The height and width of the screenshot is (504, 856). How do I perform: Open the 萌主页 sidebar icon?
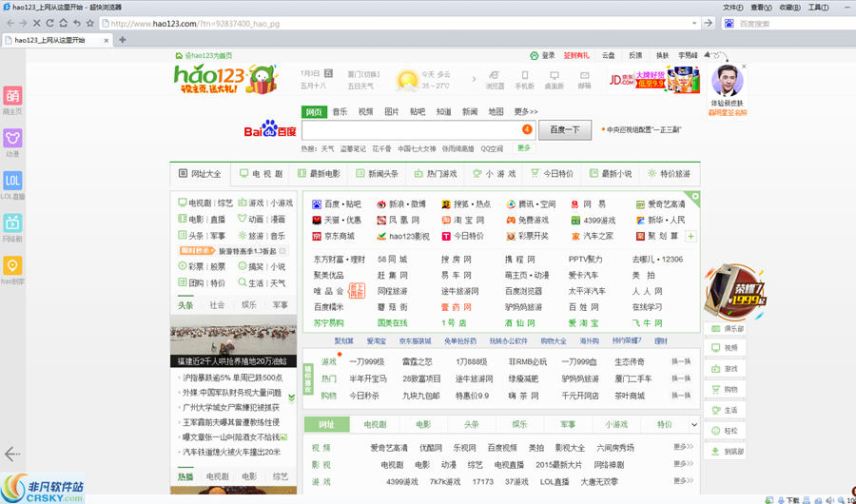(x=12, y=96)
